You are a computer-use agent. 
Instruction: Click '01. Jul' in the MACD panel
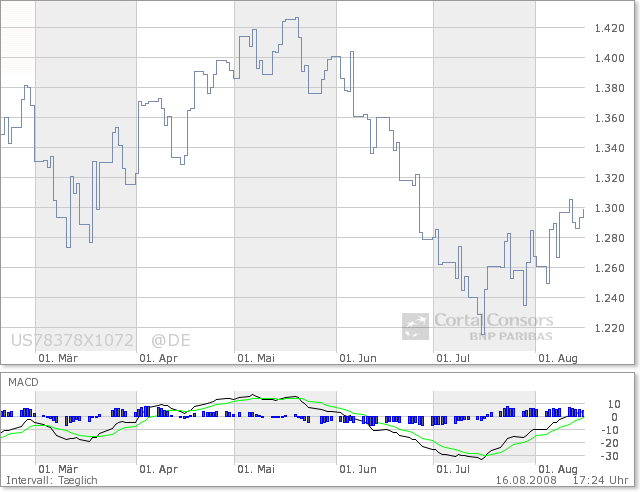click(453, 469)
